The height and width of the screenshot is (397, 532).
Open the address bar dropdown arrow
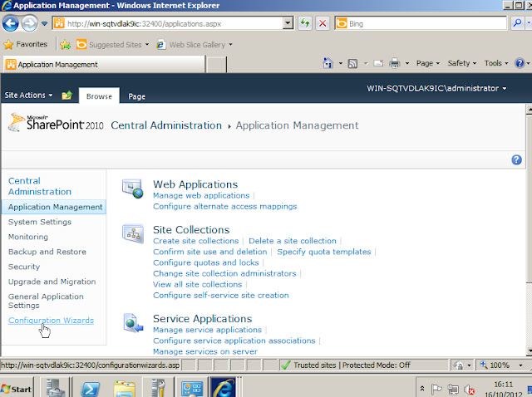click(288, 23)
